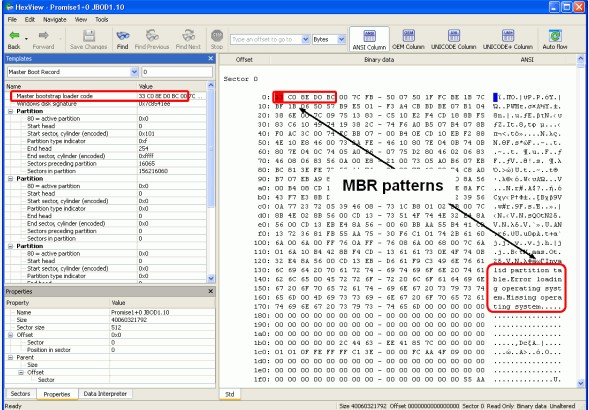This screenshot has height=410, width=589.
Task: Click the Templates list vertical scrollbar
Action: click(211, 182)
